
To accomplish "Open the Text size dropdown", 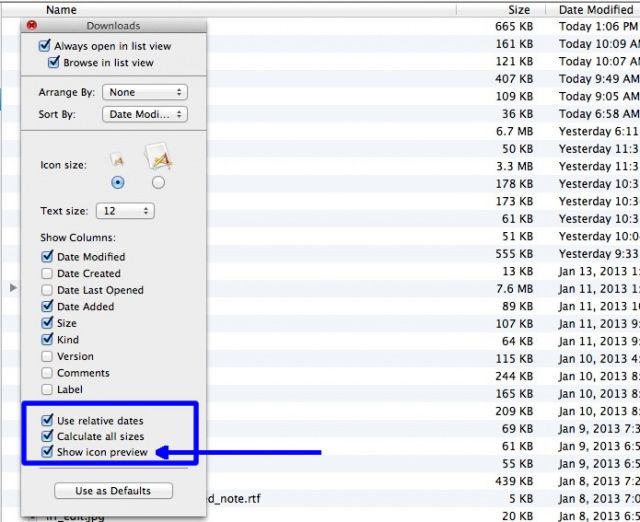I will 124,211.
